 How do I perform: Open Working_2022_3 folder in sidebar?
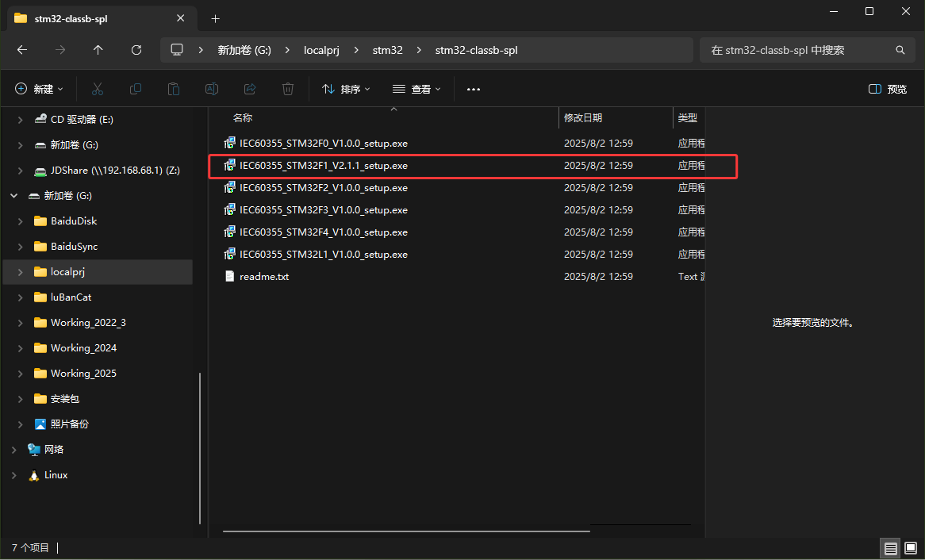pyautogui.click(x=88, y=323)
